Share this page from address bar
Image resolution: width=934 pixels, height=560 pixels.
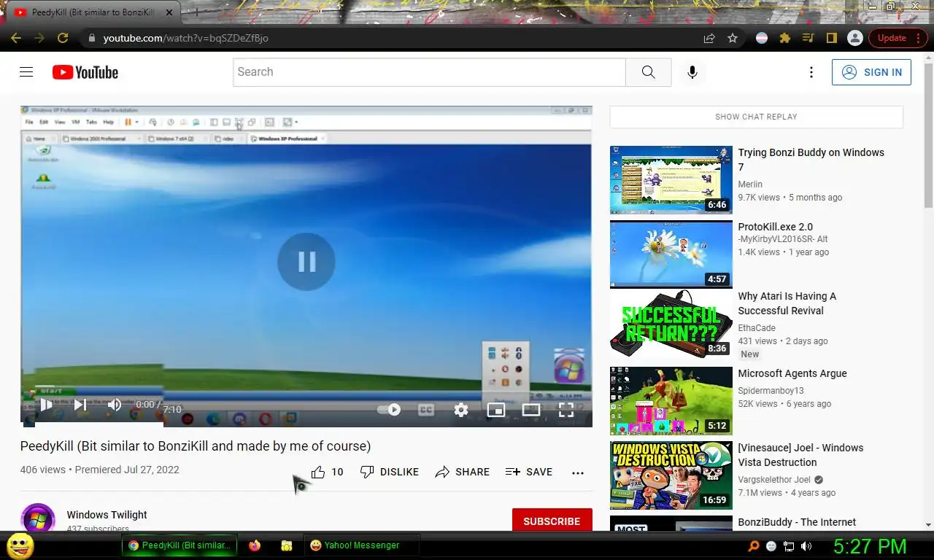[x=709, y=38]
